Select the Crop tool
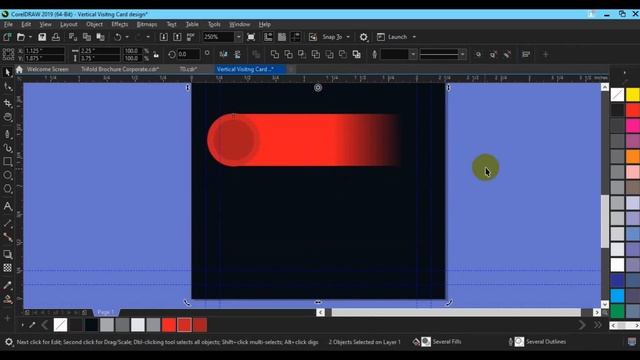640x360 pixels. coord(7,103)
